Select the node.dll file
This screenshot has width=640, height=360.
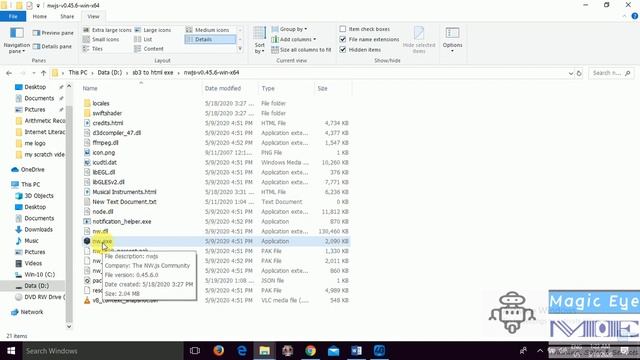tap(103, 211)
